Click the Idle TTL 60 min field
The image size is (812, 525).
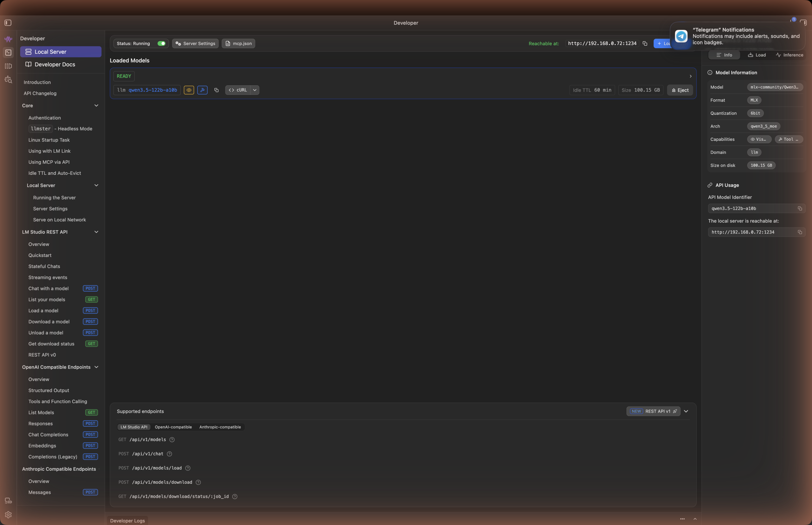click(x=592, y=90)
